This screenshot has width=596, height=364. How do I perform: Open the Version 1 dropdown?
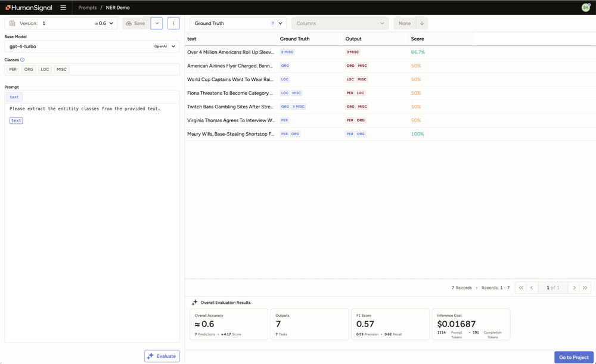point(60,24)
